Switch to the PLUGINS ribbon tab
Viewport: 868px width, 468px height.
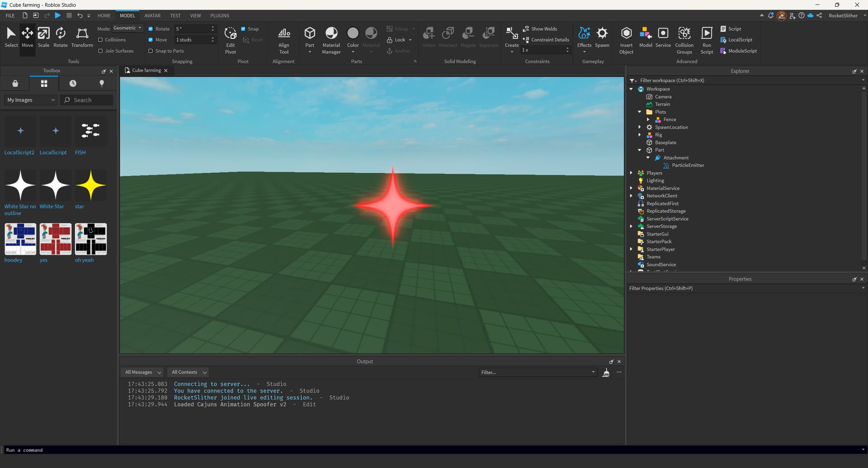pos(219,15)
